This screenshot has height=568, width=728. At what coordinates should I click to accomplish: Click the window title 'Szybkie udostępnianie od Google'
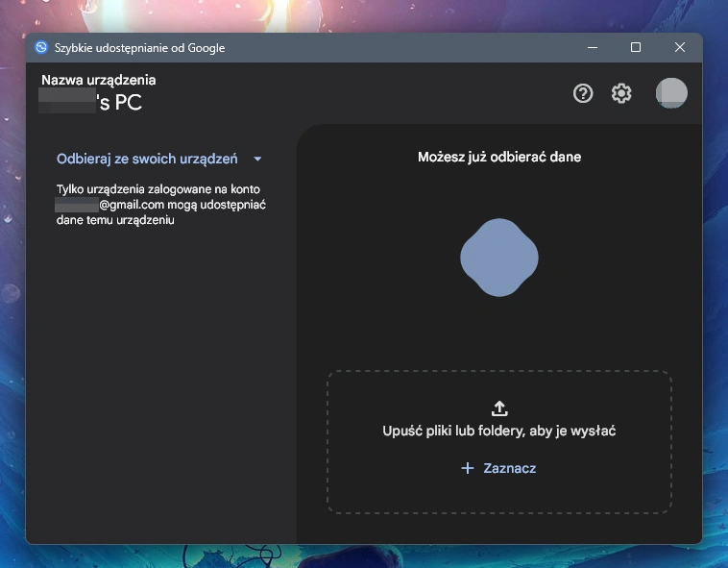tap(140, 48)
